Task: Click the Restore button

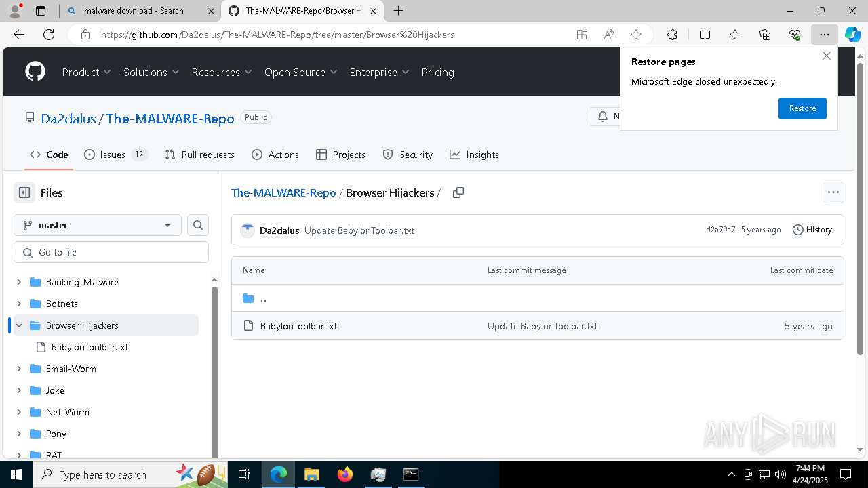Action: pos(802,108)
